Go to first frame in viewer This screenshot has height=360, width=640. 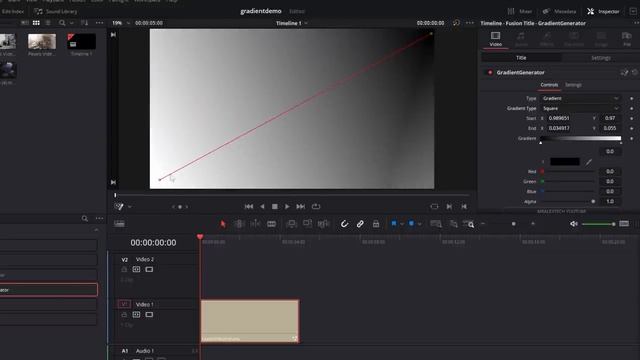[x=249, y=207]
